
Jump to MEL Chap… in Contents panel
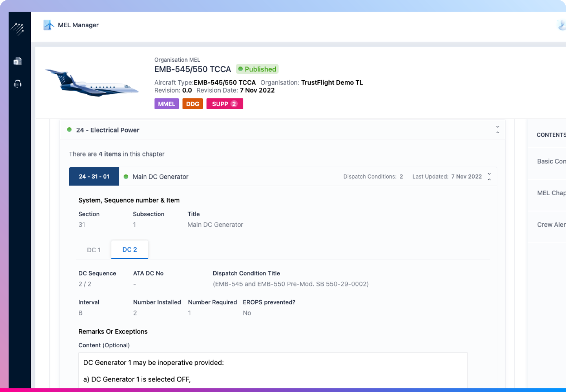click(x=551, y=193)
